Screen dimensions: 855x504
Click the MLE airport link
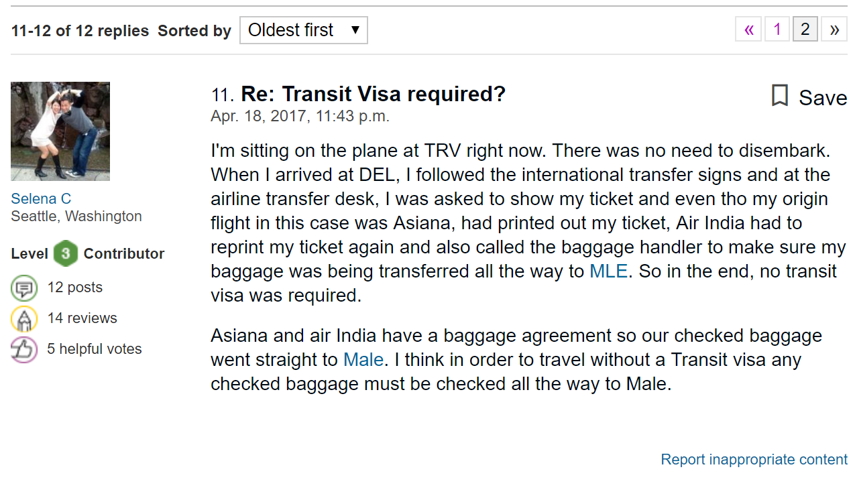tap(609, 271)
